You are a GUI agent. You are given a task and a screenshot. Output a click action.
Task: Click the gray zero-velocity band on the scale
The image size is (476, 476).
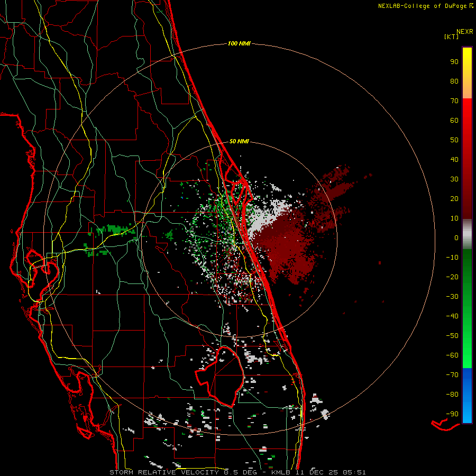(467, 234)
